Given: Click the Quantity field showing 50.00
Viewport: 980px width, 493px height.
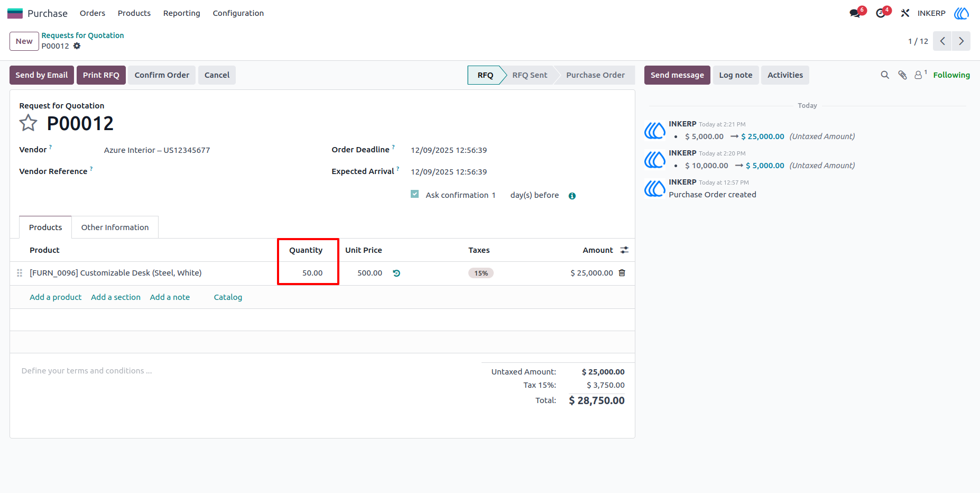Looking at the screenshot, I should [x=308, y=273].
